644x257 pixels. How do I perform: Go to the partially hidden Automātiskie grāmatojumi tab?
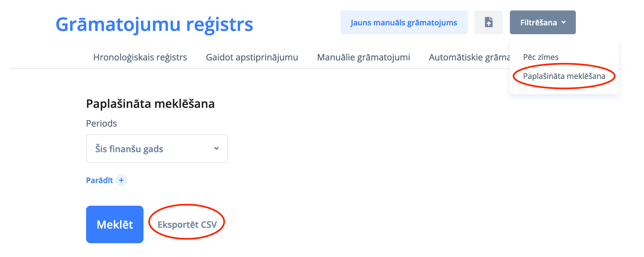[469, 57]
